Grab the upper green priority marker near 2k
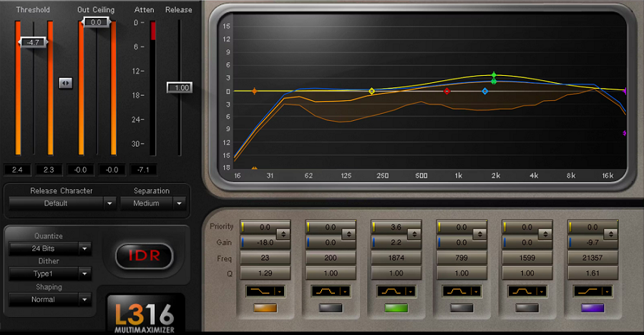 click(x=494, y=75)
